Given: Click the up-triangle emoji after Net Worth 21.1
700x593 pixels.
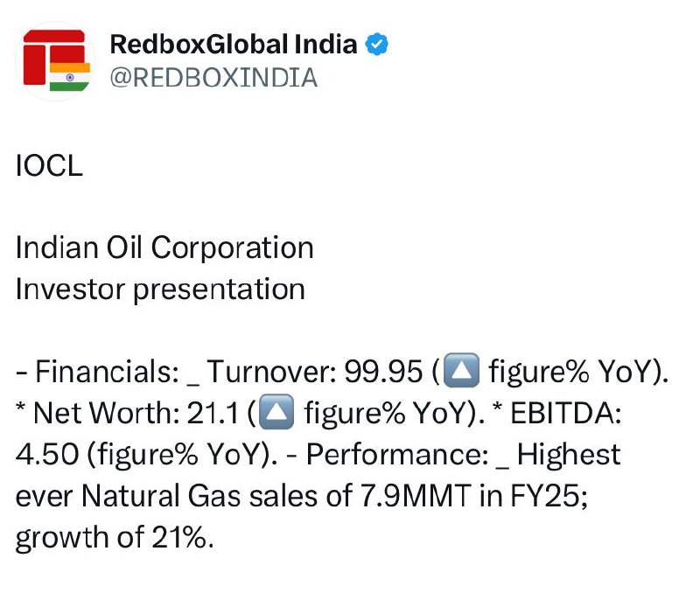Looking at the screenshot, I should (x=276, y=412).
